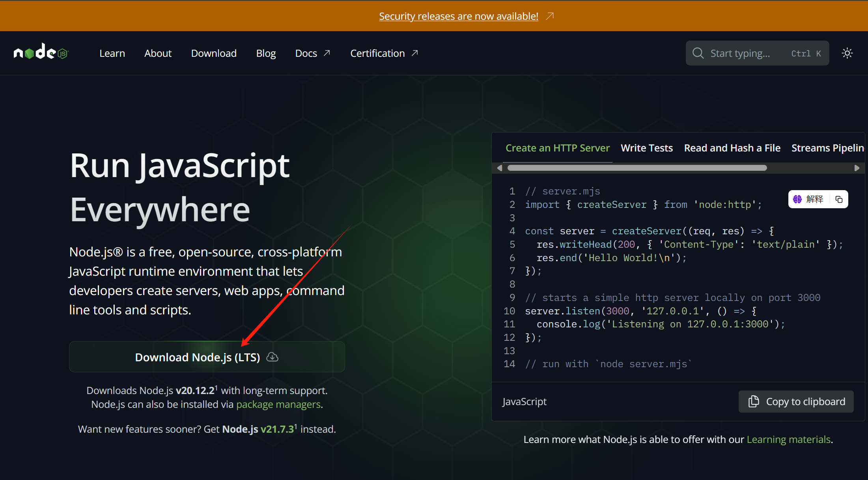Click the Ctrl K shortcut hint
Screen dimensions: 868x480
tap(806, 54)
